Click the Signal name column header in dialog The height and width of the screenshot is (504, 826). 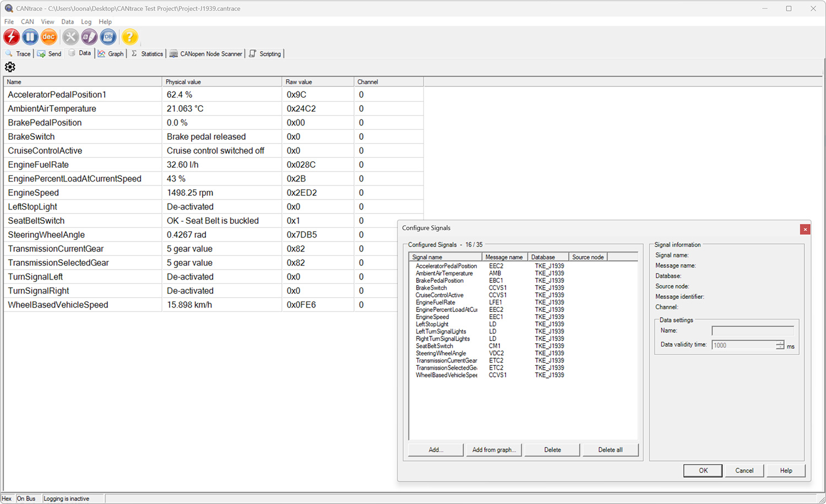point(445,257)
